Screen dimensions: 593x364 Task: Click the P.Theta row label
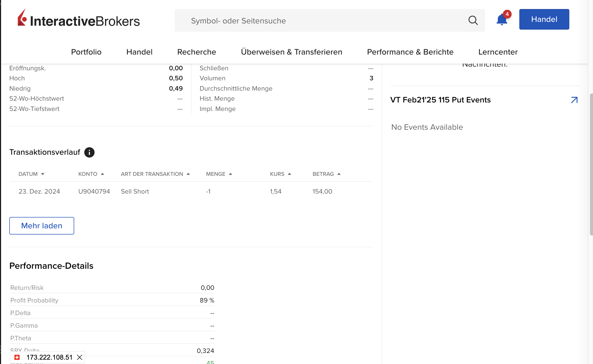click(x=21, y=338)
